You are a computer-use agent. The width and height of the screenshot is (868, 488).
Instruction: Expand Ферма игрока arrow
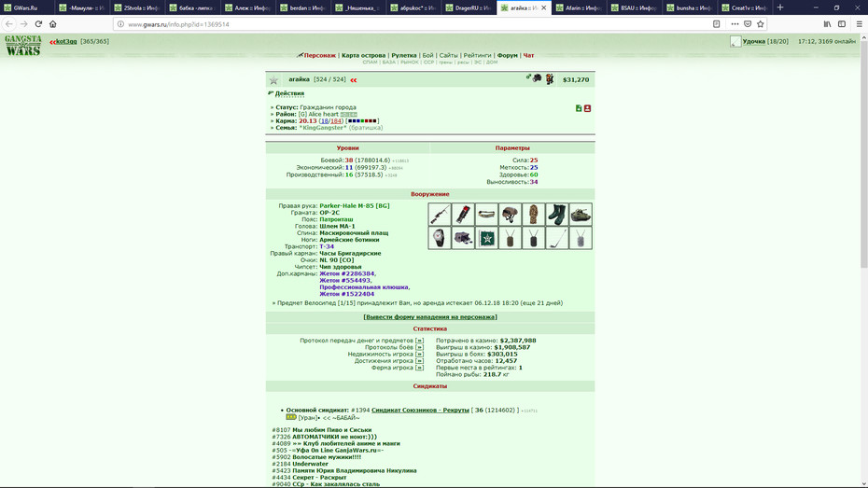(x=419, y=368)
